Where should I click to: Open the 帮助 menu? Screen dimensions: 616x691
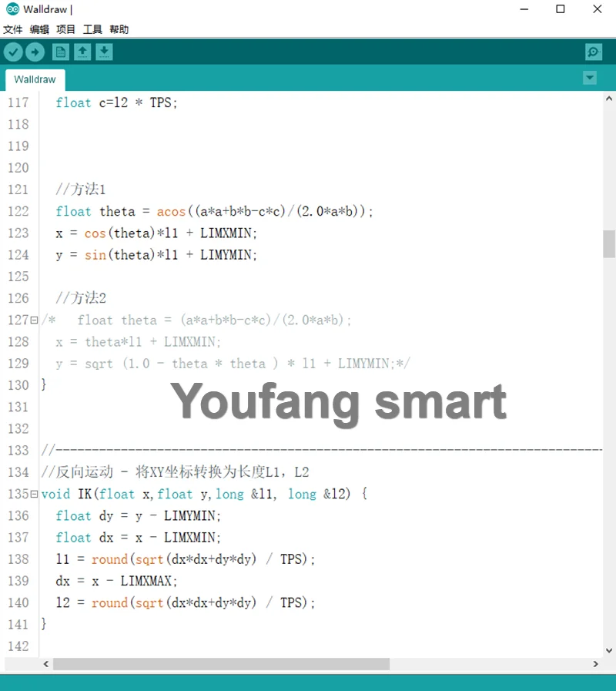click(x=119, y=29)
